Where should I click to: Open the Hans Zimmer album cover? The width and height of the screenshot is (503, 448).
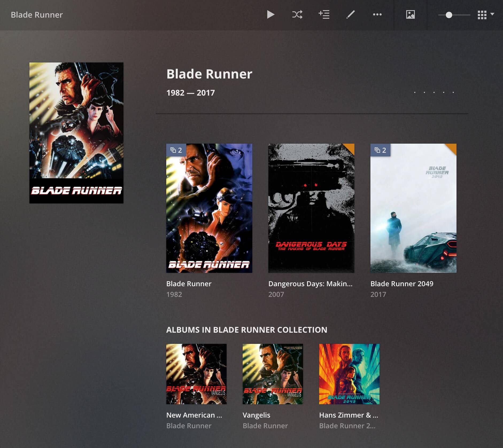349,374
